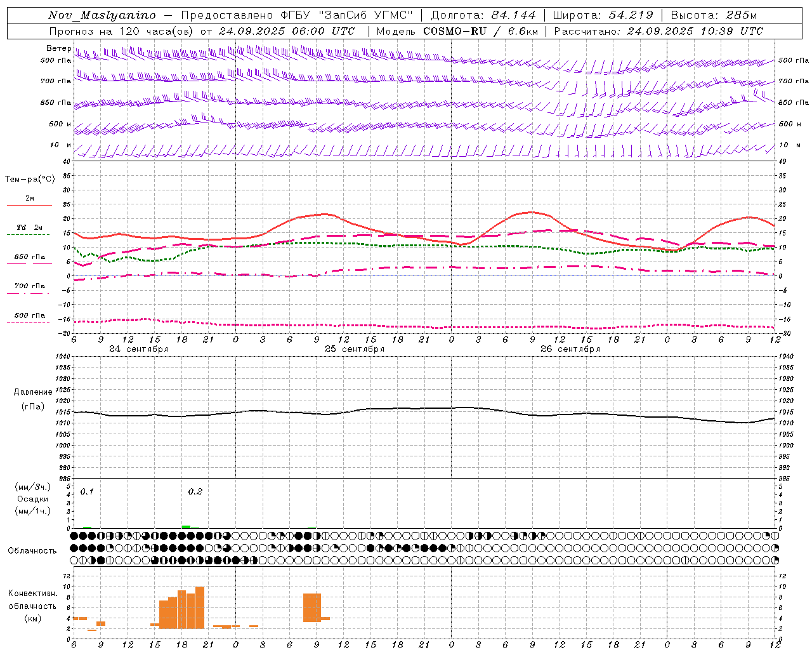Click the green precipitation bar below 0.2
Screen dimensions: 812x650
coord(186,527)
